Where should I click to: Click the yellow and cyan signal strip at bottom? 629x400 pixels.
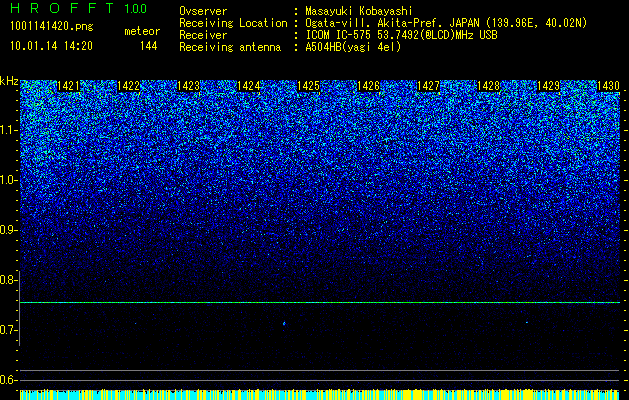[320, 394]
